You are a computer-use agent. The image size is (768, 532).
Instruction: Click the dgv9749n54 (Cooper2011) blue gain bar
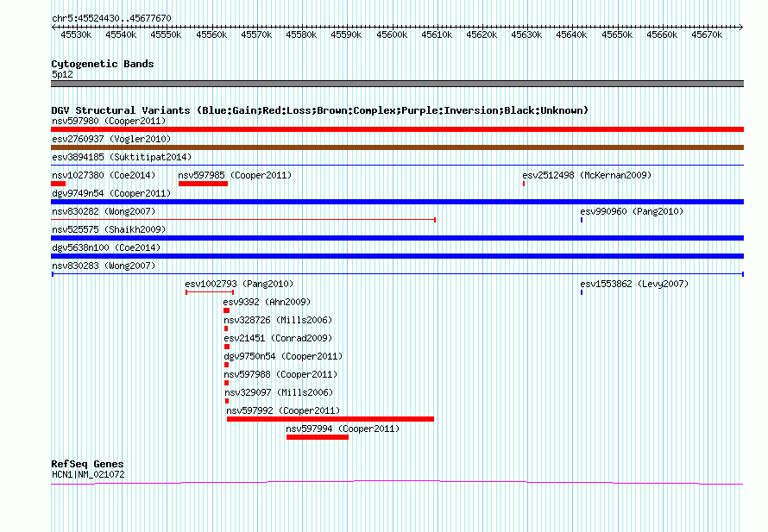click(397, 202)
